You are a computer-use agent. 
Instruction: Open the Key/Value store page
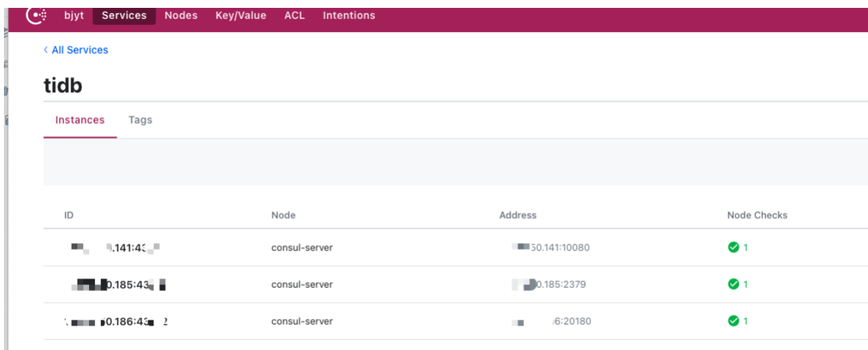coord(240,15)
